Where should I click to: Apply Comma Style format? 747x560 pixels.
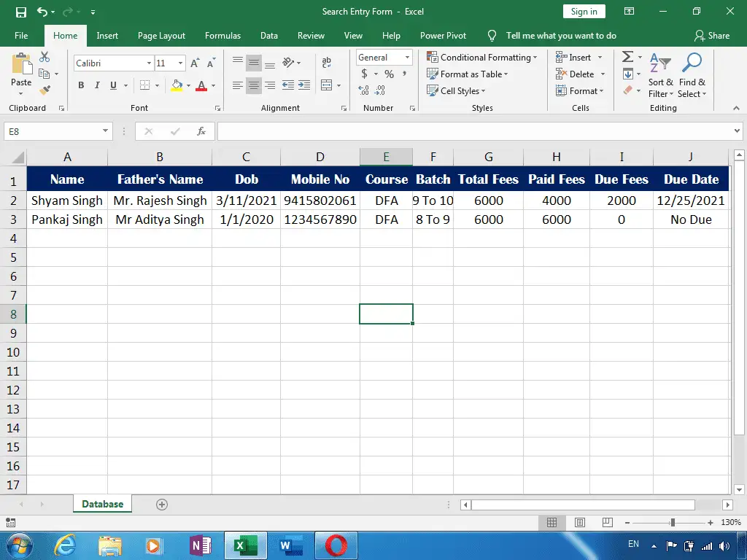(404, 74)
